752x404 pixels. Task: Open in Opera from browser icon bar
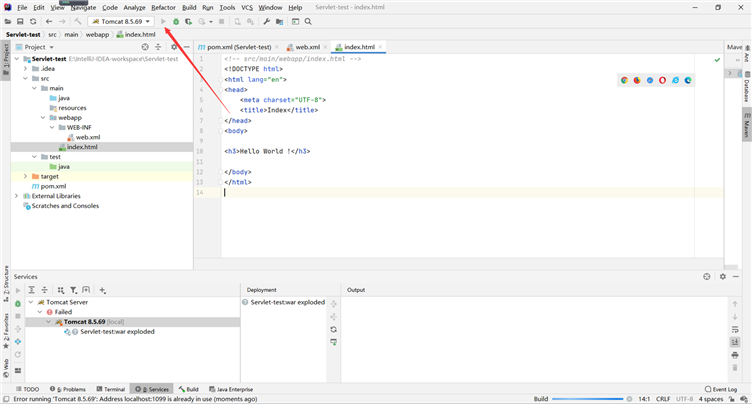click(x=662, y=80)
